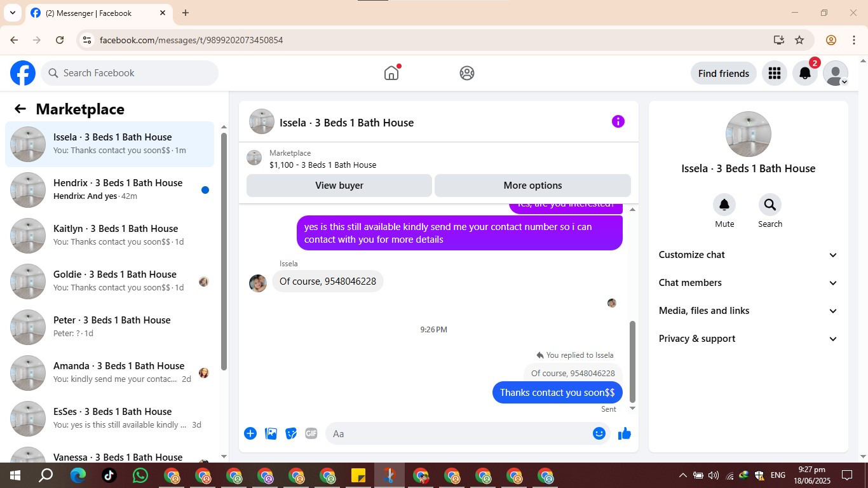Click the Marketplace back arrow
The image size is (868, 488).
click(20, 109)
